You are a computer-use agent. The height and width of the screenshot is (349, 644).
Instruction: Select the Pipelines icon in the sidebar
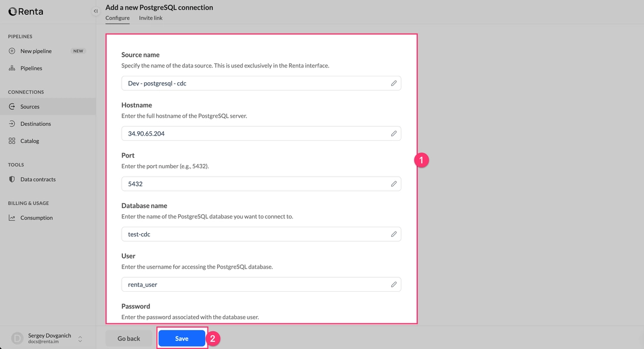[13, 68]
